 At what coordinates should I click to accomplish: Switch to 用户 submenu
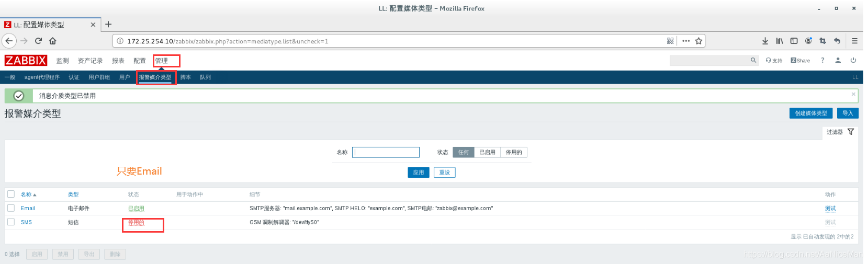click(124, 77)
